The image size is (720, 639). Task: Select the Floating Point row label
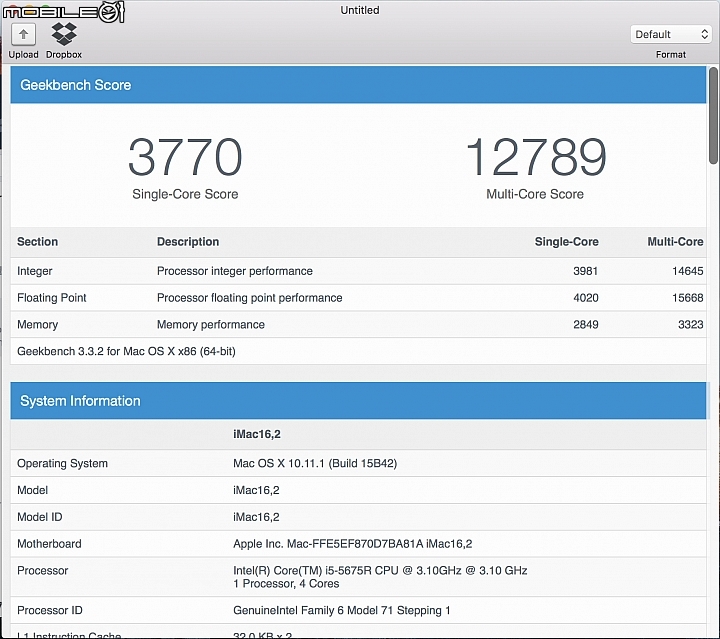pos(51,298)
